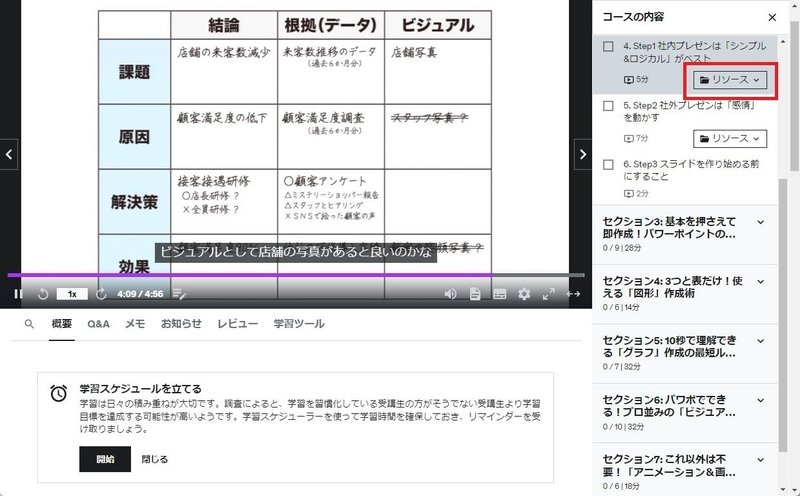Rewind the video a few seconds
The height and width of the screenshot is (496, 800).
point(43,294)
